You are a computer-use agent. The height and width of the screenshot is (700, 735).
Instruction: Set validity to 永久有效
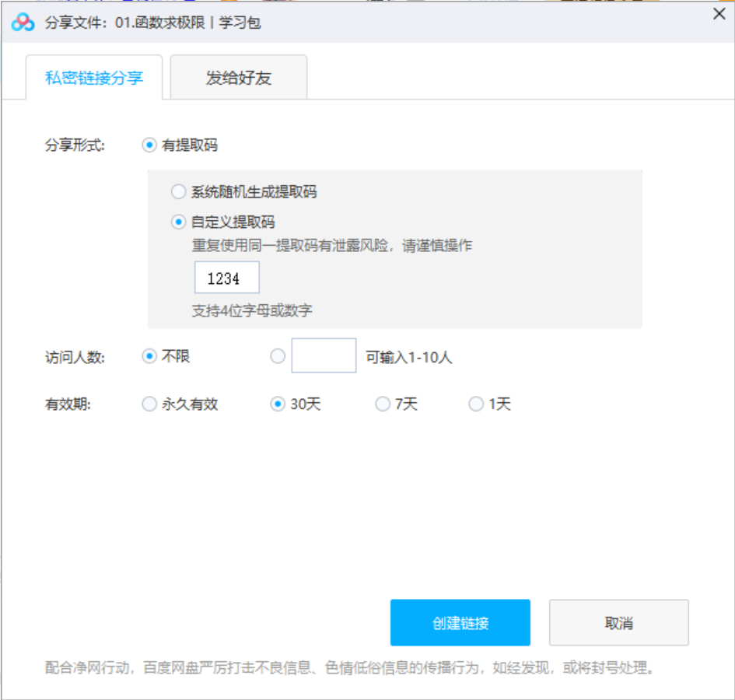(x=149, y=404)
